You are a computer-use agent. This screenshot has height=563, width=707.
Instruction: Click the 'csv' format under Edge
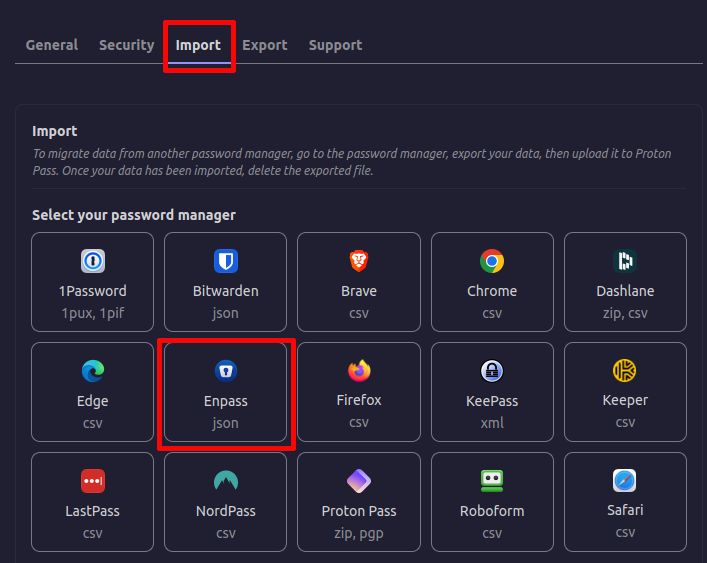(x=92, y=423)
